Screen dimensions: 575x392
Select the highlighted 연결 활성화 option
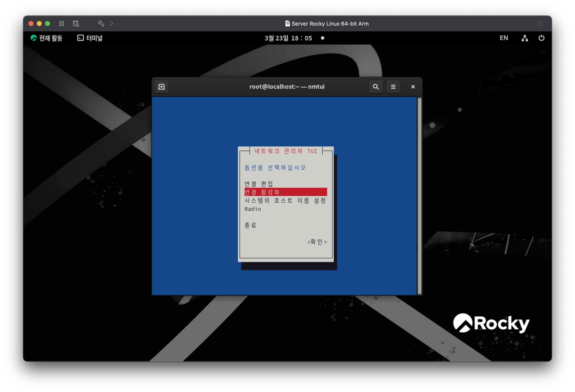(x=285, y=192)
